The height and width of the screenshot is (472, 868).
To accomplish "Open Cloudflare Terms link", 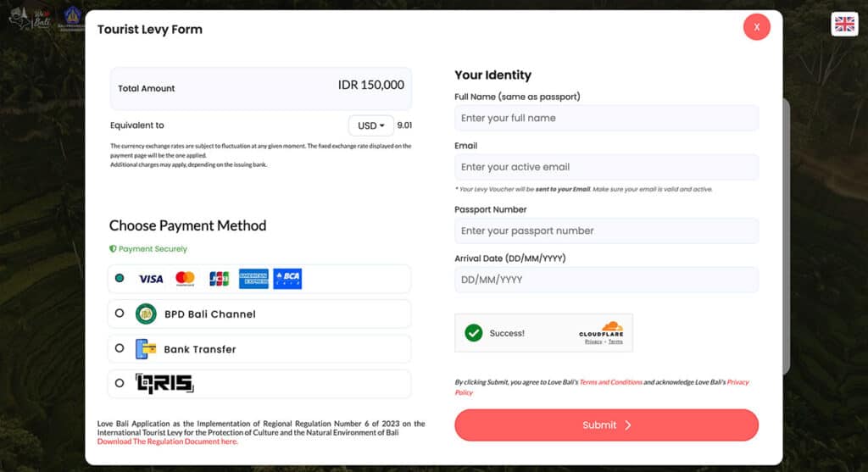I will click(615, 342).
